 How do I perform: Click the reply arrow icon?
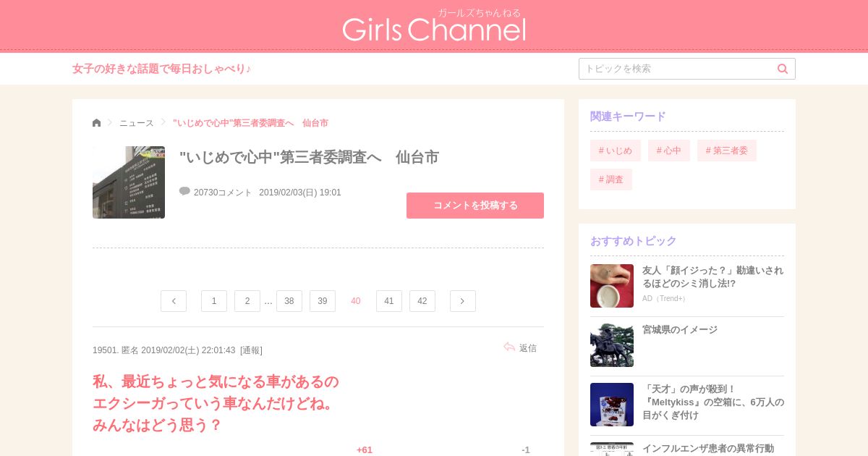[509, 347]
